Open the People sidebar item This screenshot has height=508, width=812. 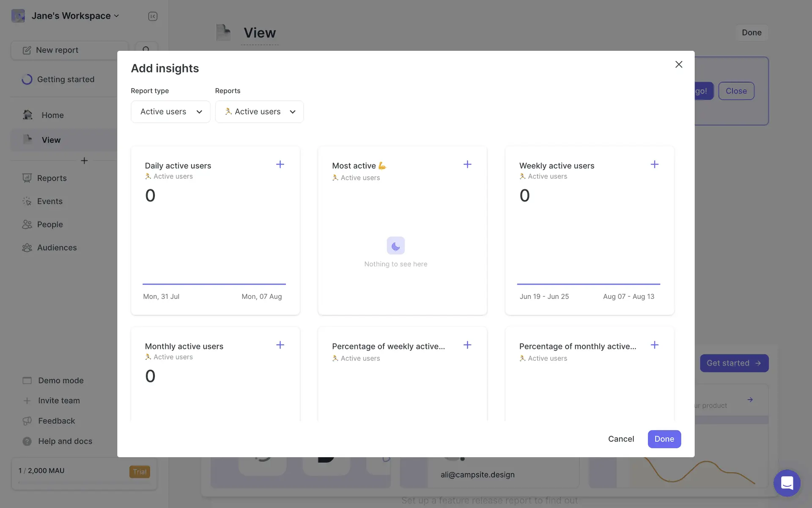[49, 224]
